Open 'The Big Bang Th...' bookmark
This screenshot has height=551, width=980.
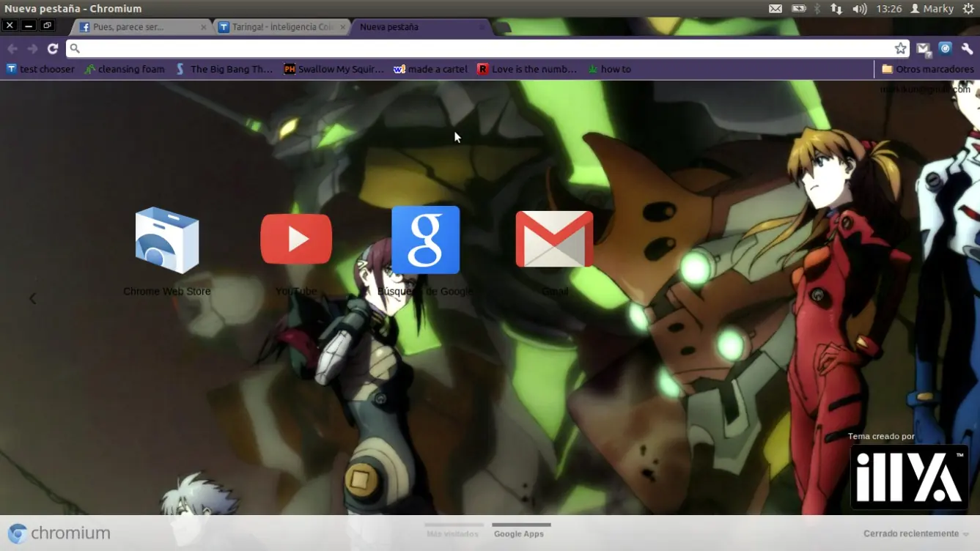(x=224, y=69)
